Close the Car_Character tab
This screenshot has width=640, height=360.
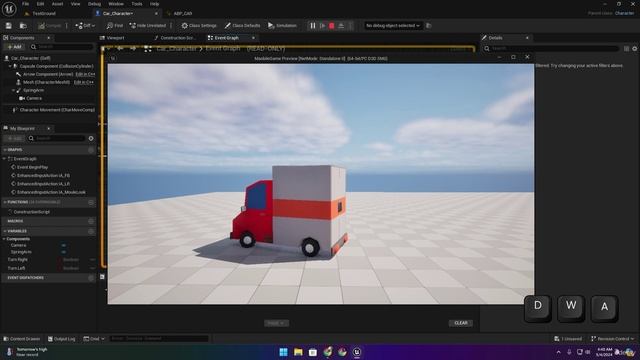click(156, 13)
